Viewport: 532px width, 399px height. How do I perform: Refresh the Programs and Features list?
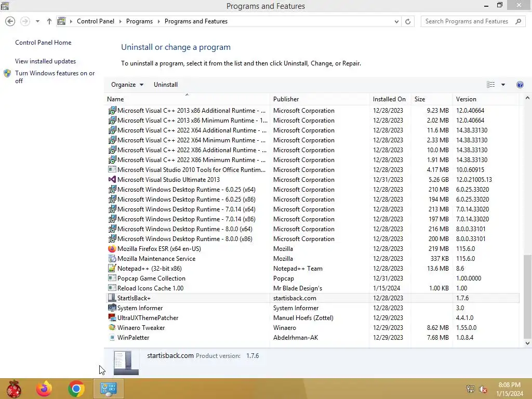point(408,21)
